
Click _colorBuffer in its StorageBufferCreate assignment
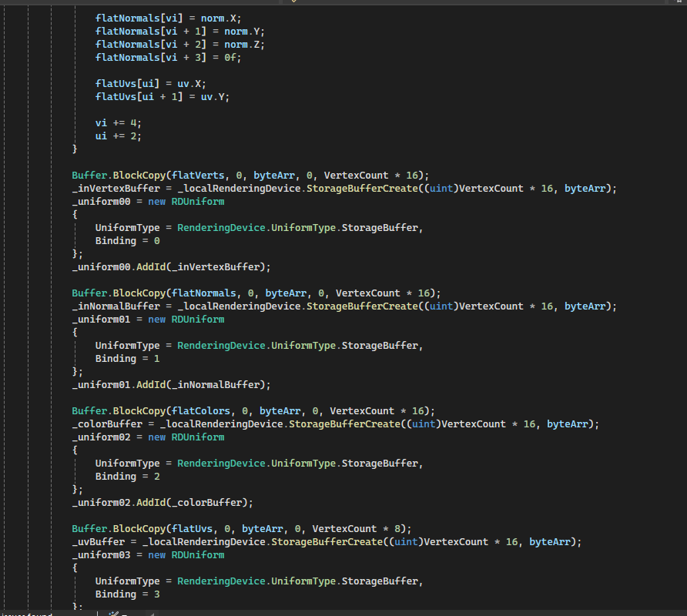click(x=107, y=424)
